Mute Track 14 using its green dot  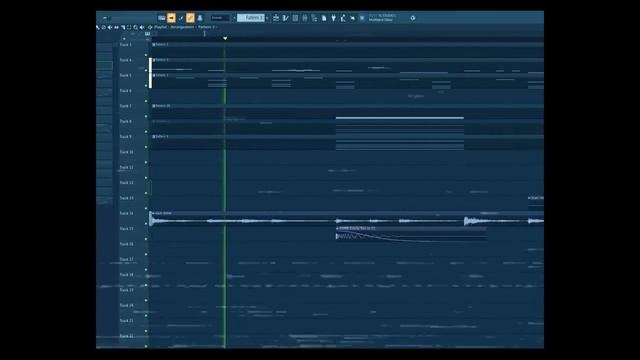coord(146,224)
